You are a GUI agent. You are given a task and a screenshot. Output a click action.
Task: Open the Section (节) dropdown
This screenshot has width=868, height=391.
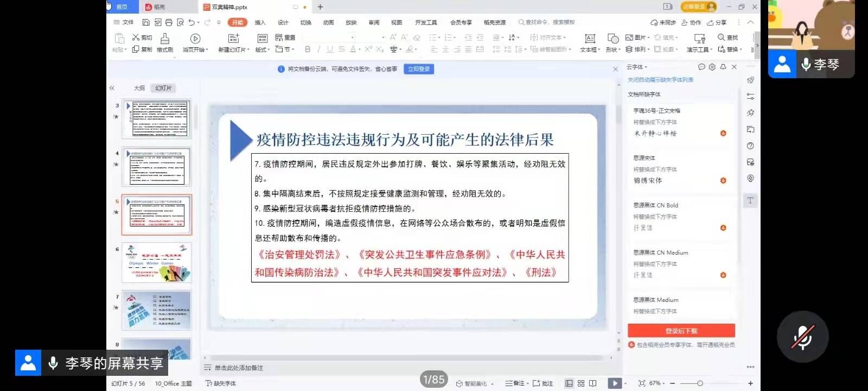point(285,49)
